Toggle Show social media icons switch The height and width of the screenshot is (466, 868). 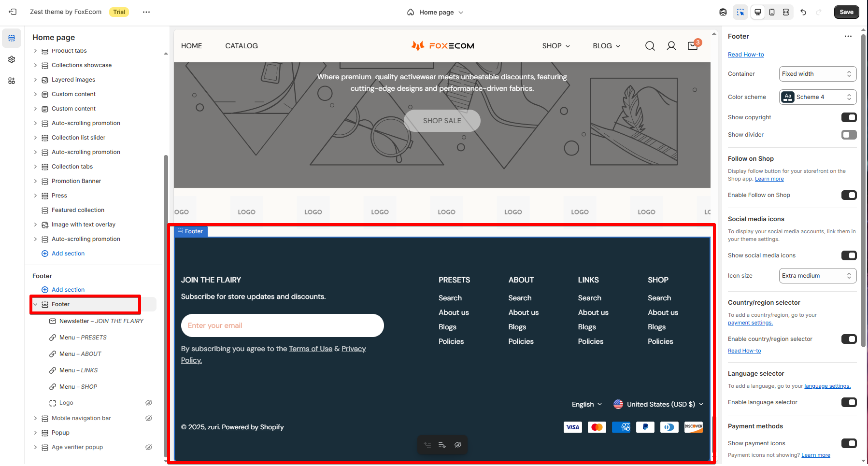[849, 255]
